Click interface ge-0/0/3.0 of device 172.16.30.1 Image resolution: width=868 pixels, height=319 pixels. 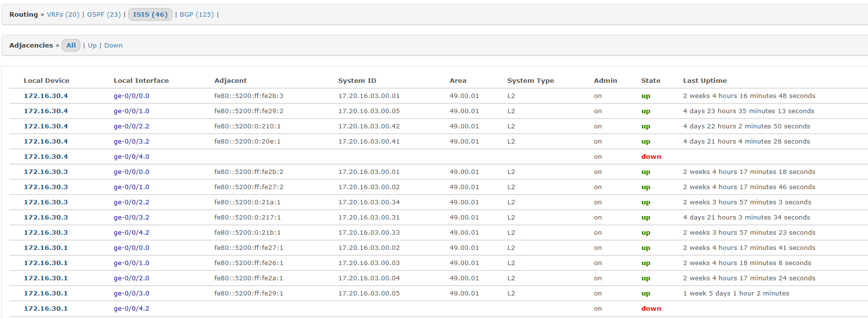click(131, 294)
